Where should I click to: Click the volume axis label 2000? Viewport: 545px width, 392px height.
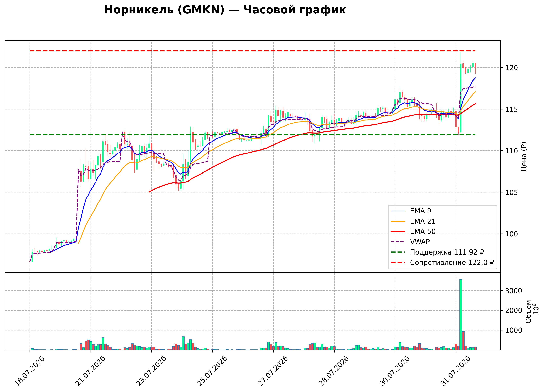tap(514, 311)
